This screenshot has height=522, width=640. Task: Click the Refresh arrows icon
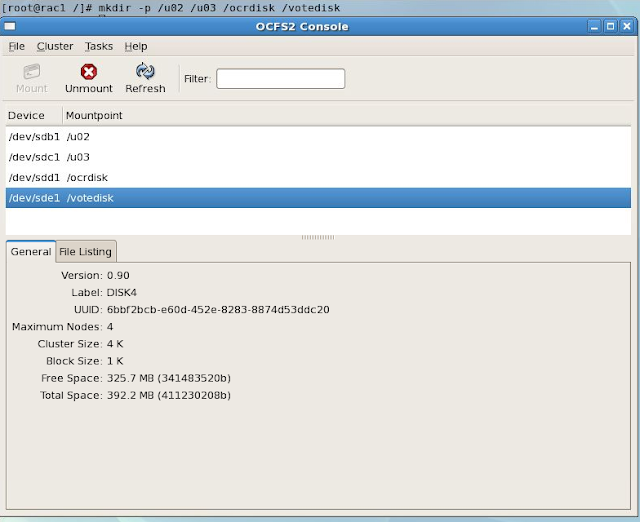tap(145, 71)
